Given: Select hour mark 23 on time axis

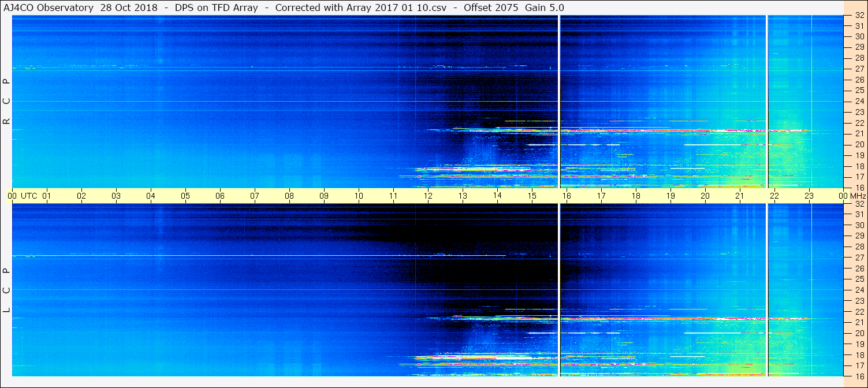Looking at the screenshot, I should (x=809, y=196).
